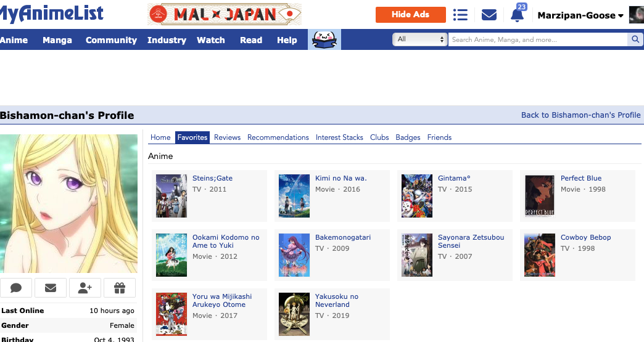Leave a comment using speech bubble icon

pyautogui.click(x=16, y=288)
